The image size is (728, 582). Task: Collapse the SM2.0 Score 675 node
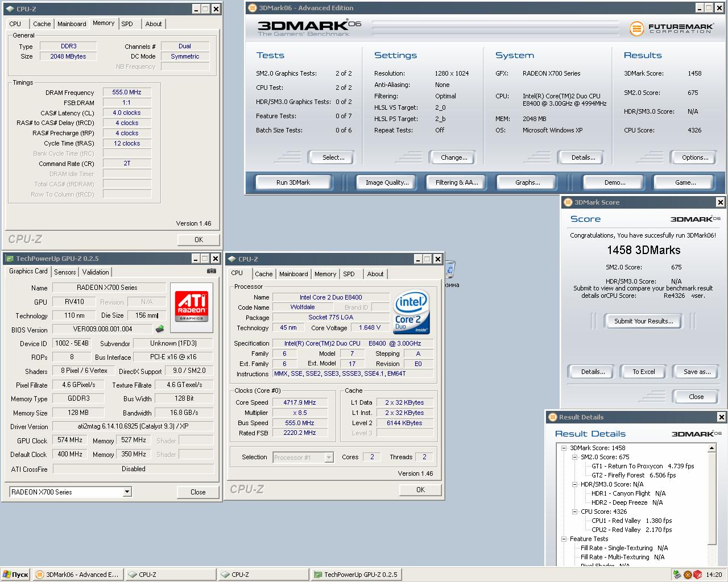pyautogui.click(x=575, y=457)
